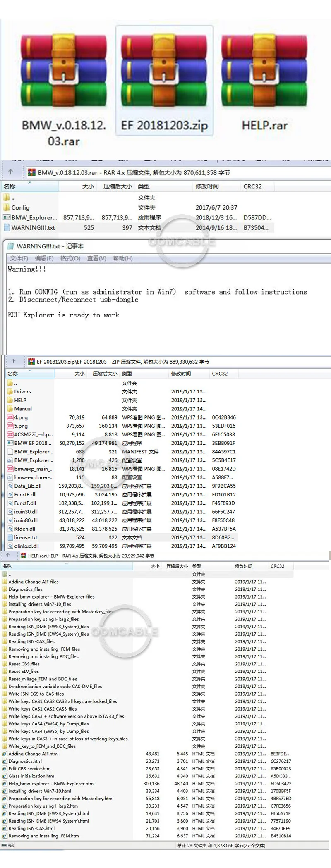Click the Manual folder icon
The width and height of the screenshot is (331, 868).
coord(10,408)
